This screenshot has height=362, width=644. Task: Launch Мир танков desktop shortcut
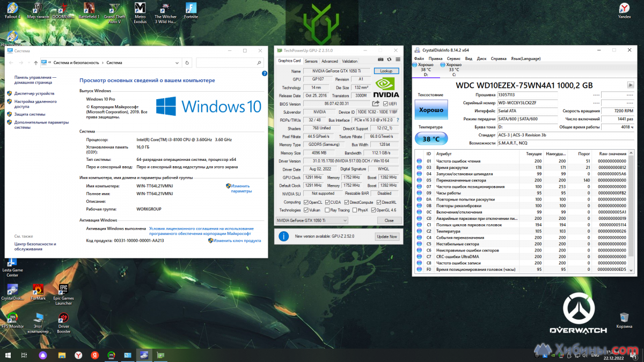38,11
